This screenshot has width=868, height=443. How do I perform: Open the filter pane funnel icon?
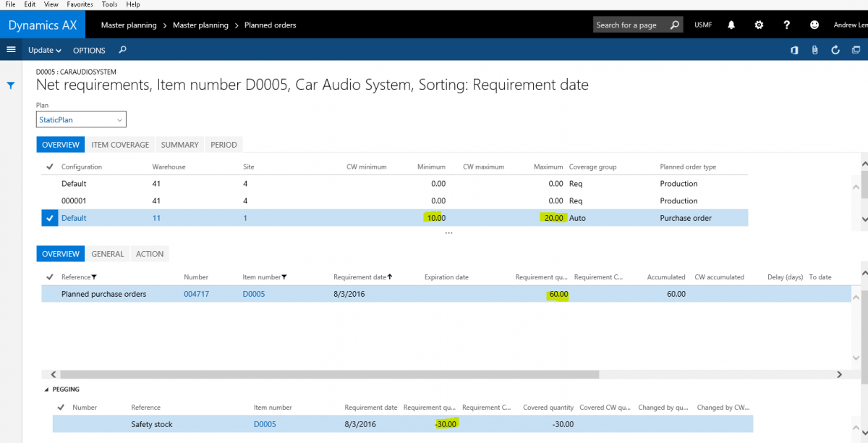[11, 85]
